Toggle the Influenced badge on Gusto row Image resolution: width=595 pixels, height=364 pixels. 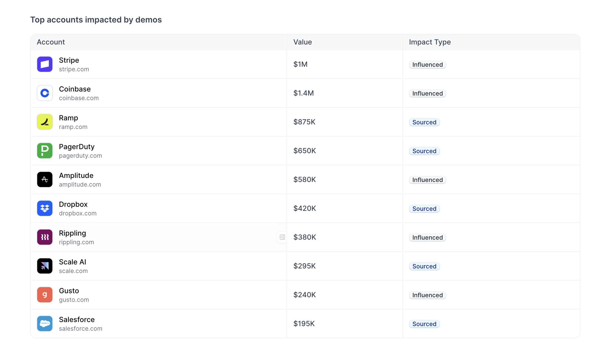click(427, 295)
